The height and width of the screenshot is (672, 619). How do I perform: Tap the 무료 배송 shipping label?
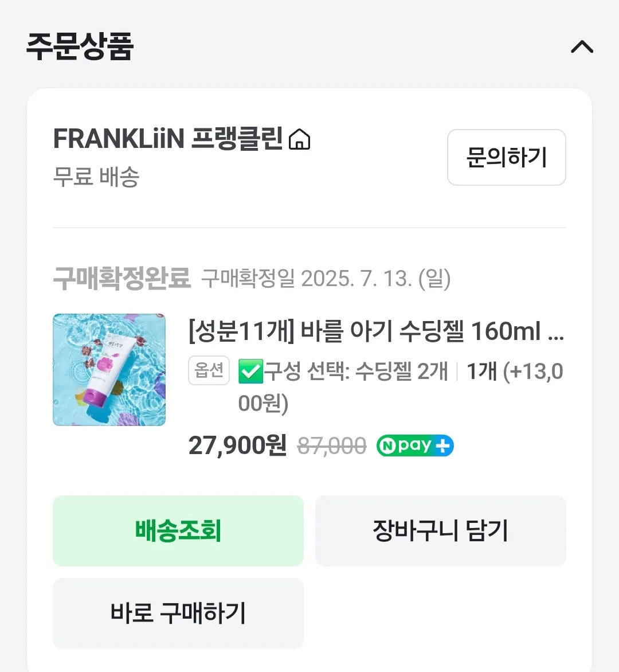[96, 177]
